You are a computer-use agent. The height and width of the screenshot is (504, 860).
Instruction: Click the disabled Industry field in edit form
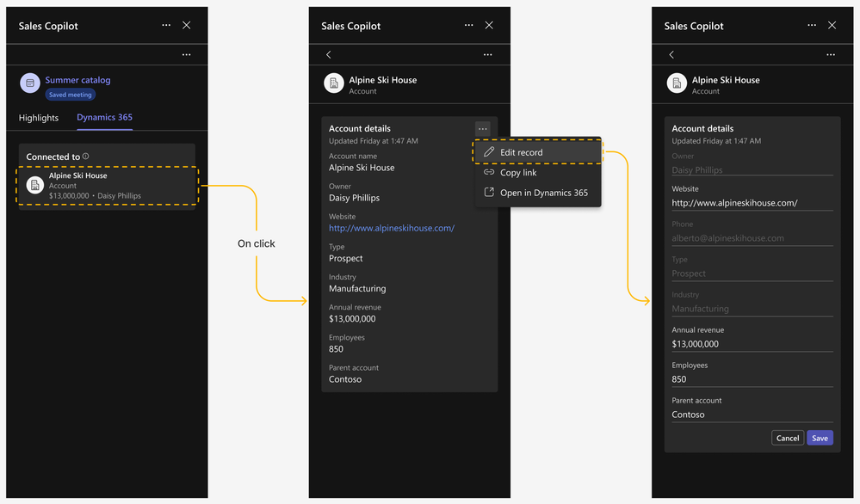pos(752,309)
